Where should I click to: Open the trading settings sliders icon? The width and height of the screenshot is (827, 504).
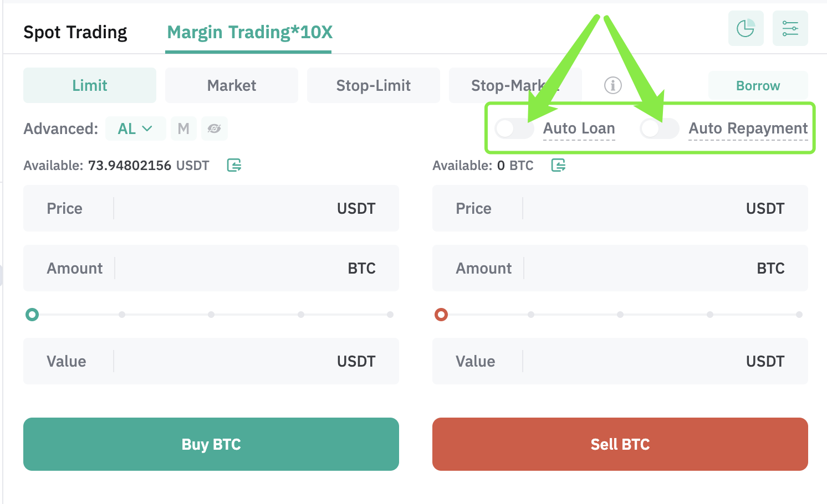pyautogui.click(x=790, y=28)
